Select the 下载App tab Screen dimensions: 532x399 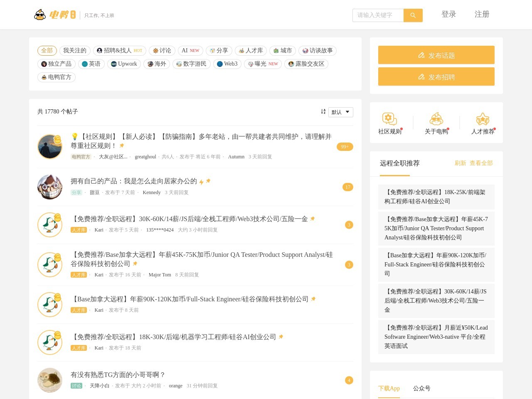tap(389, 388)
